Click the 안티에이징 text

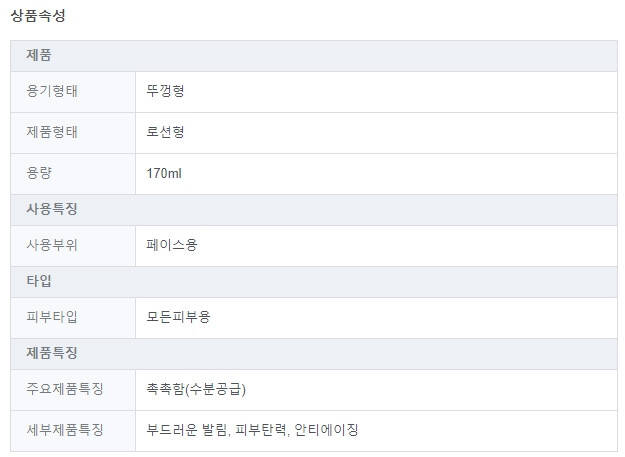point(328,430)
